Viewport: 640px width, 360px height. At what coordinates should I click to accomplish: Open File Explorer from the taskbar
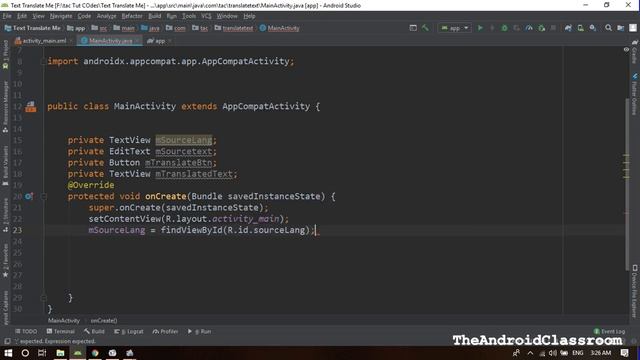pyautogui.click(x=60, y=353)
